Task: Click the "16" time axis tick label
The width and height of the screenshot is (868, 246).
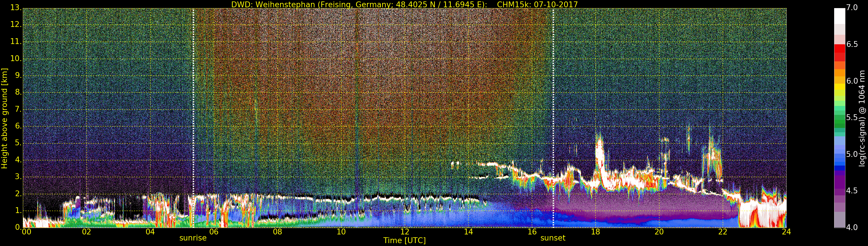Action: coord(532,232)
